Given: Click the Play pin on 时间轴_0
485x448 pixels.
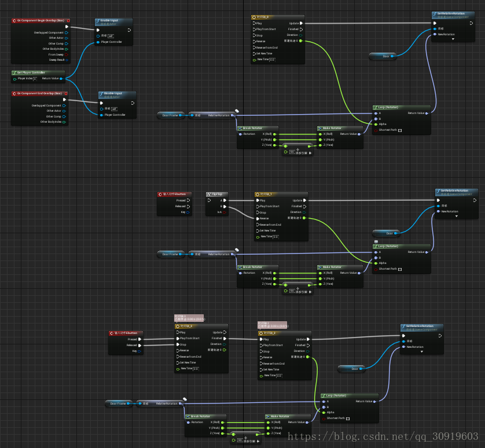Looking at the screenshot, I should pyautogui.click(x=254, y=23).
